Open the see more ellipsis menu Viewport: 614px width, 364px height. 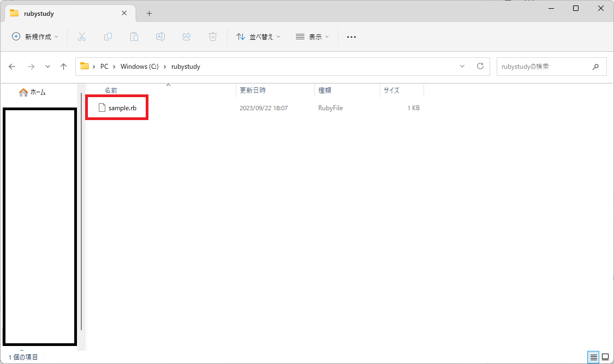point(351,37)
